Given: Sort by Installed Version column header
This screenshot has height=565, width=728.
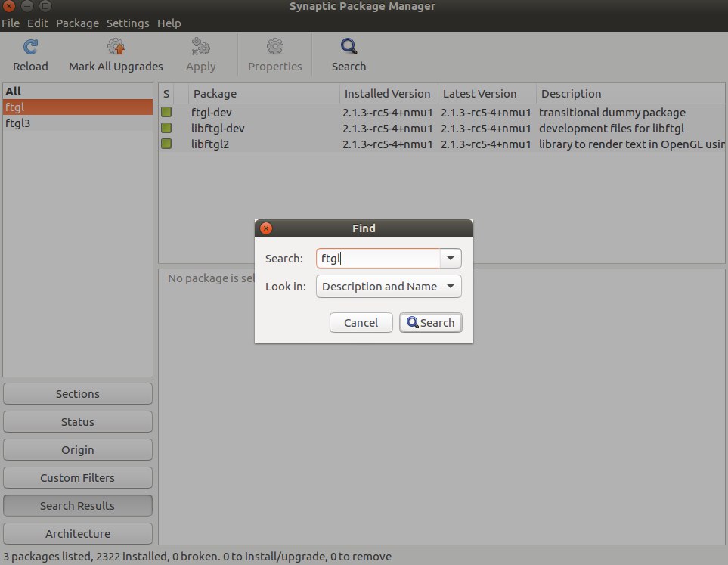Looking at the screenshot, I should coord(389,93).
